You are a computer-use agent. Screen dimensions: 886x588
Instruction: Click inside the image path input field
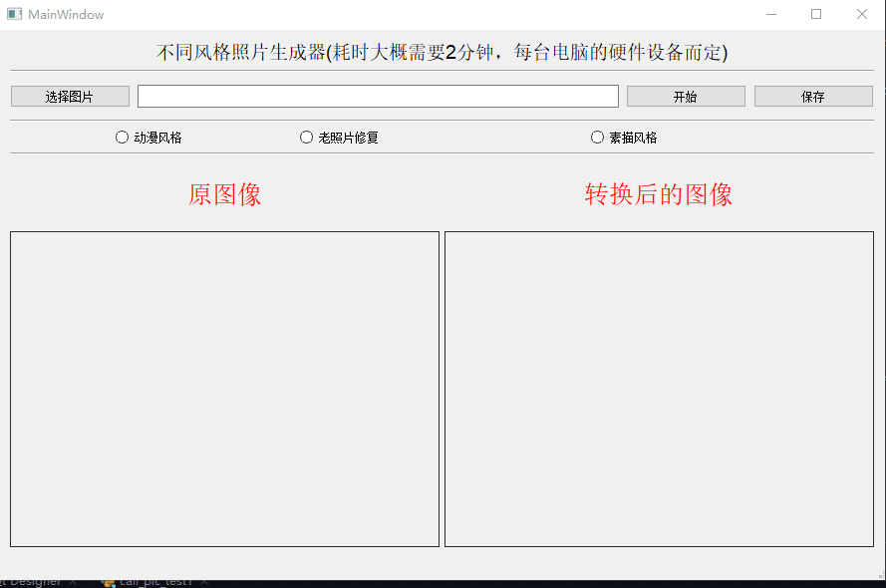[377, 96]
